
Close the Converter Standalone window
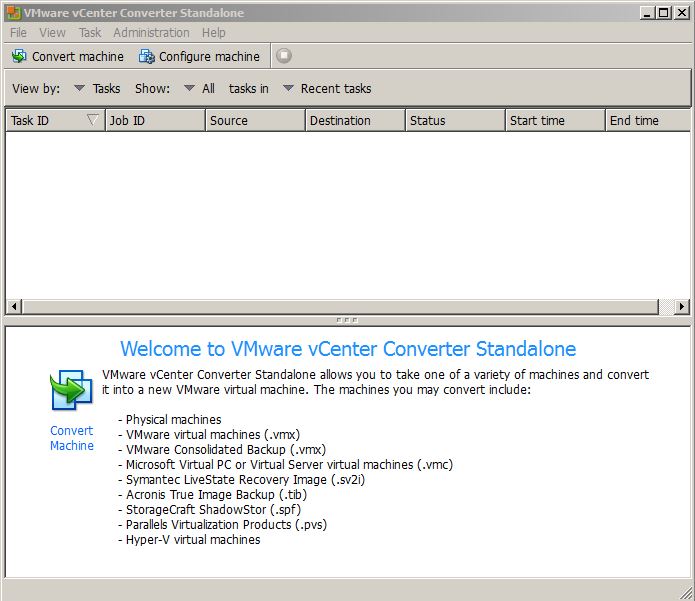(x=681, y=13)
